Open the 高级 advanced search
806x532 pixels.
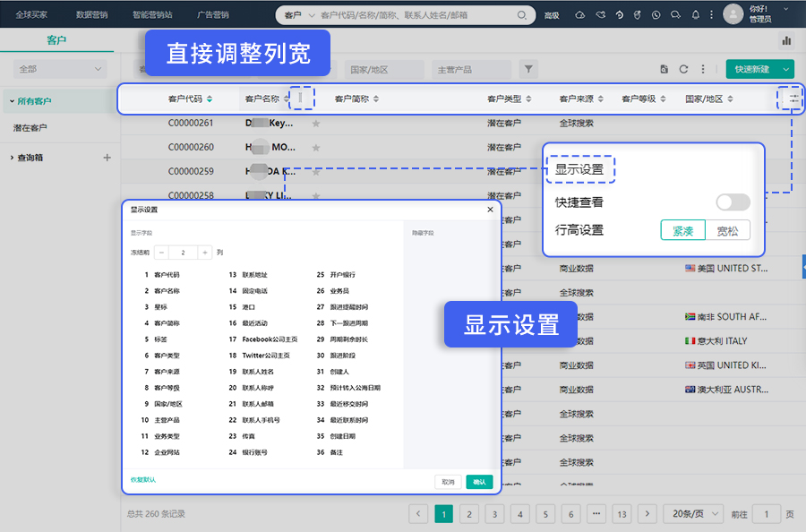tap(552, 15)
